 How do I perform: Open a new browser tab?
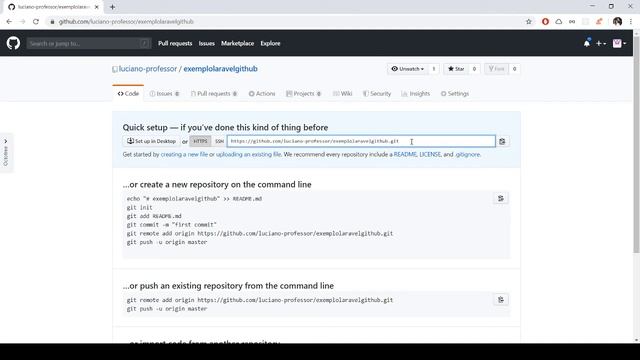tap(112, 7)
